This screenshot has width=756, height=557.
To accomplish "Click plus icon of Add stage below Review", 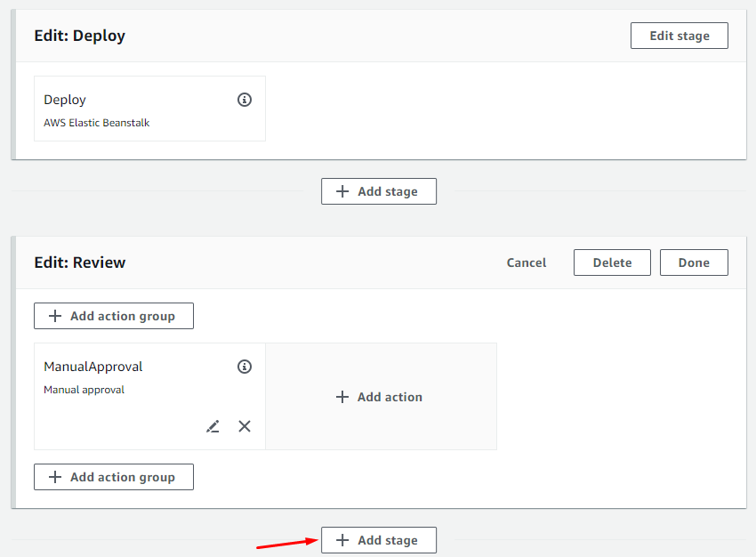I will pyautogui.click(x=342, y=540).
